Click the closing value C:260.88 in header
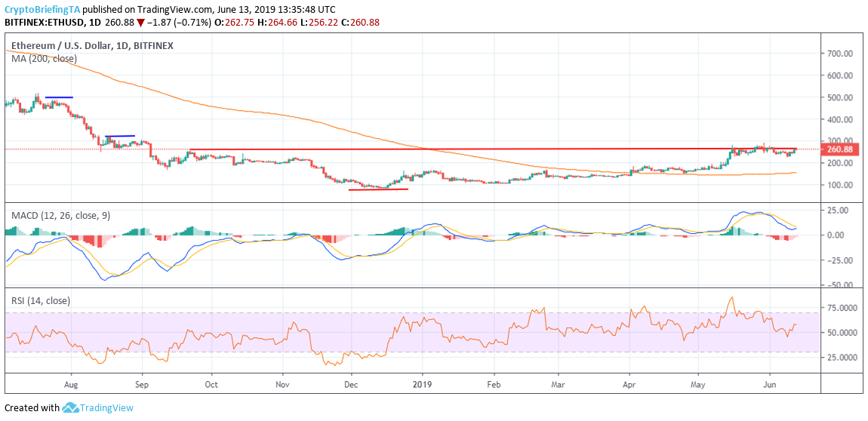The width and height of the screenshot is (868, 421). [x=359, y=22]
